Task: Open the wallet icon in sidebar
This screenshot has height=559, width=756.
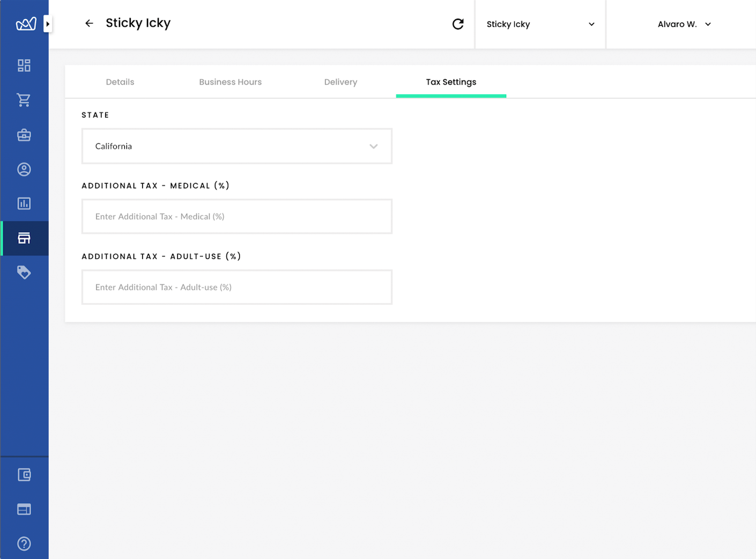Action: (24, 475)
